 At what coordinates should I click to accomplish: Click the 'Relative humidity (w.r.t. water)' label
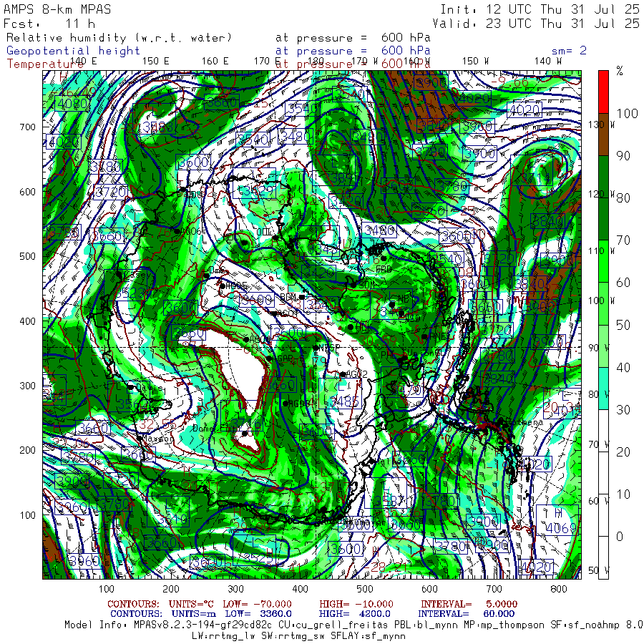[x=119, y=38]
